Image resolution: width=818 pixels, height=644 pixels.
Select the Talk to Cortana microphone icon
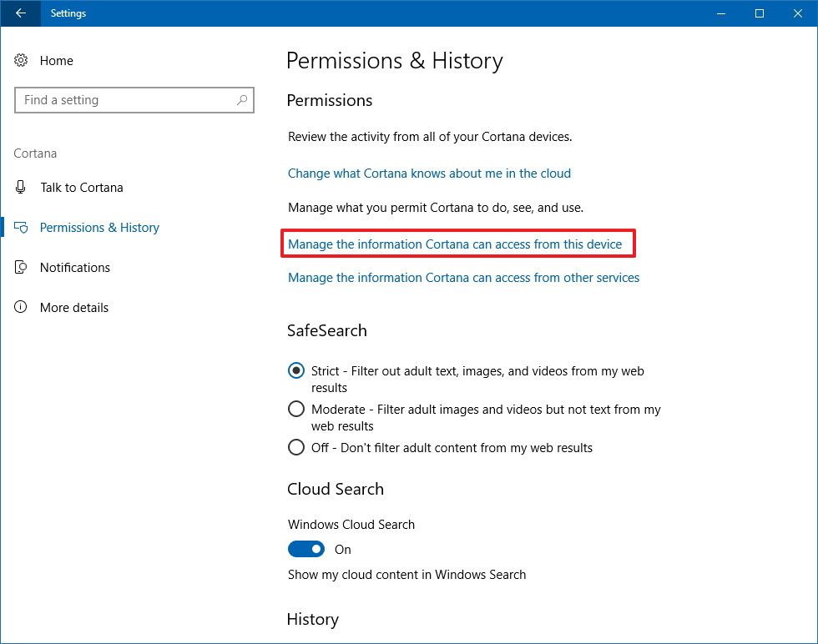click(21, 187)
